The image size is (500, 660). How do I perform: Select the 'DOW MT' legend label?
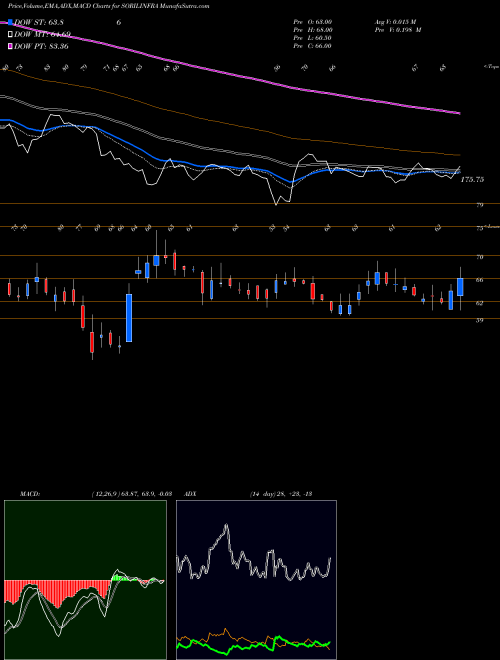pos(42,35)
